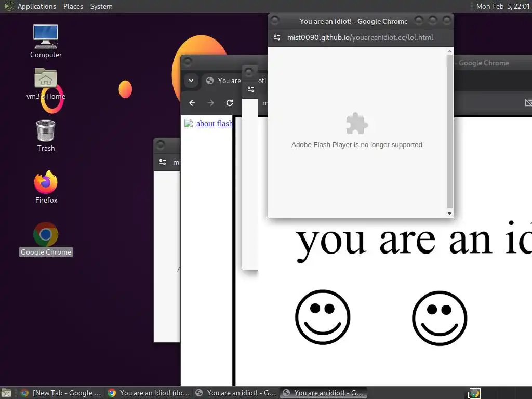Click 'Adobe Flash Player is no longer supported' text
Viewport: 532px width, 399px height.
(356, 145)
